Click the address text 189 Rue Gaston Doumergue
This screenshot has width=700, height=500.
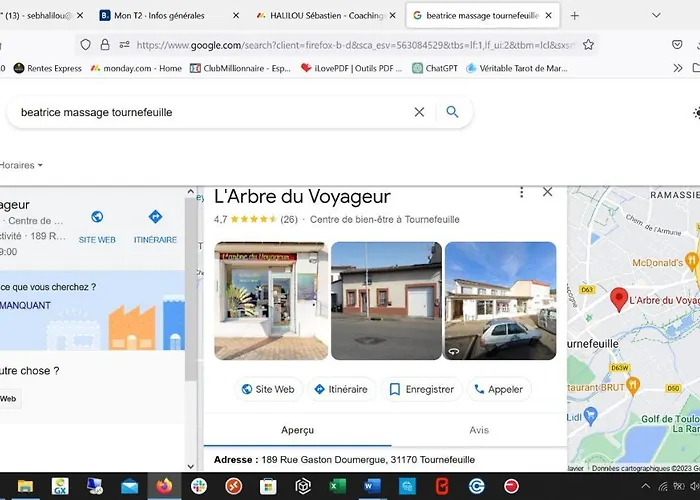tap(368, 459)
